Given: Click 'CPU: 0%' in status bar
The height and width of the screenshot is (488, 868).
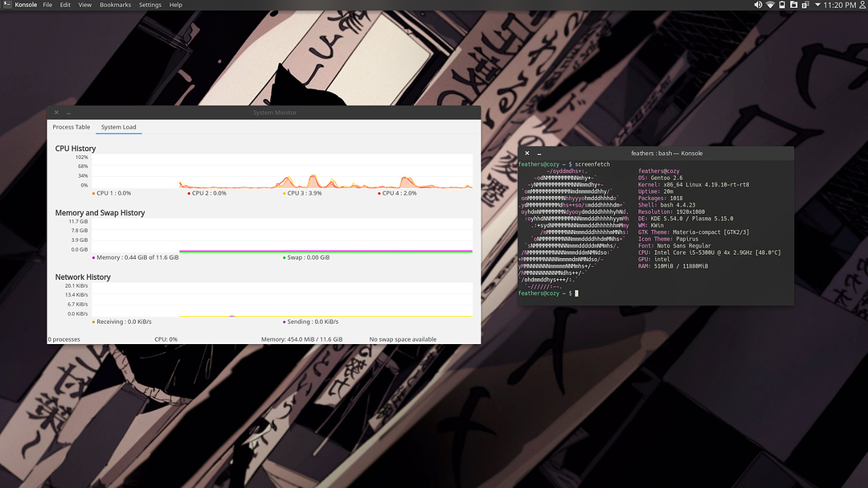Looking at the screenshot, I should (166, 339).
